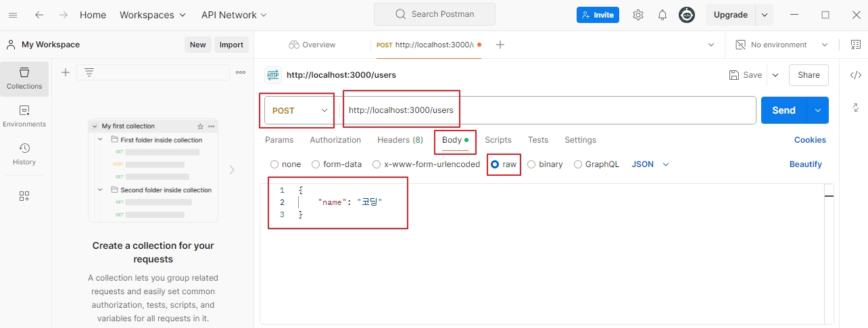Switch to the Scripts tab

498,140
